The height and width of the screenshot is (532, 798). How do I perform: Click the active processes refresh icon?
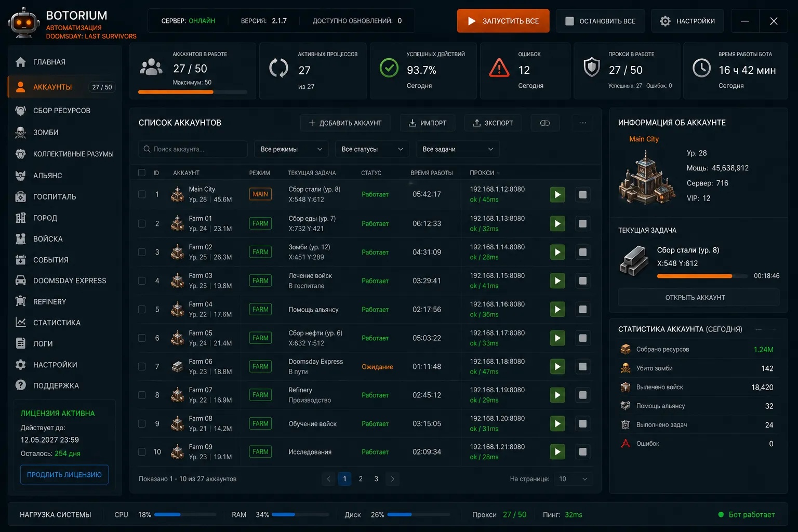point(279,68)
